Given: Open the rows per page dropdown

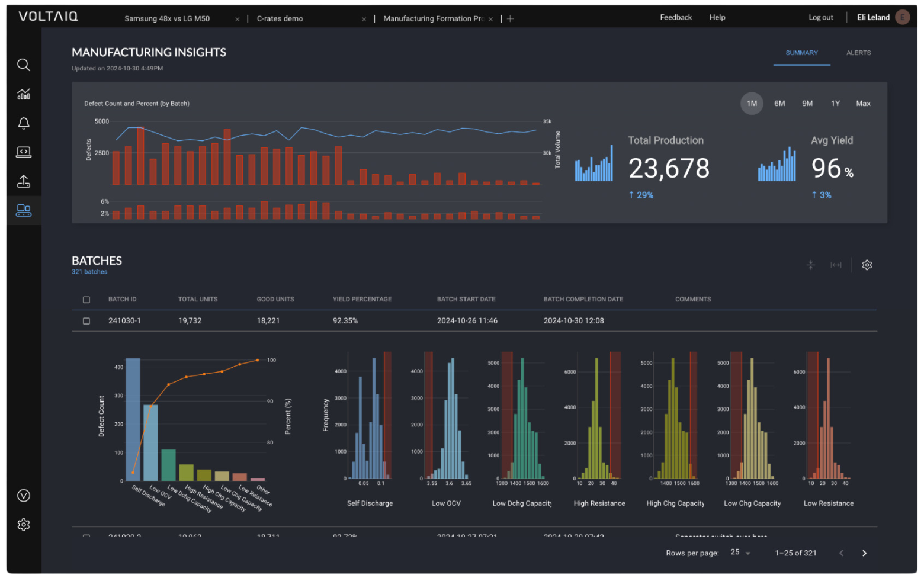Looking at the screenshot, I should (740, 553).
